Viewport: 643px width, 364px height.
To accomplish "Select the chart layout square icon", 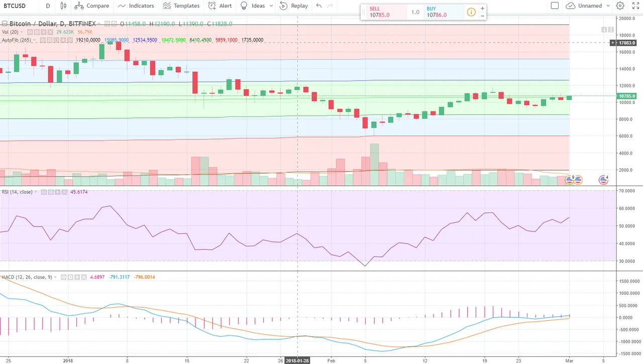I will click(x=555, y=6).
